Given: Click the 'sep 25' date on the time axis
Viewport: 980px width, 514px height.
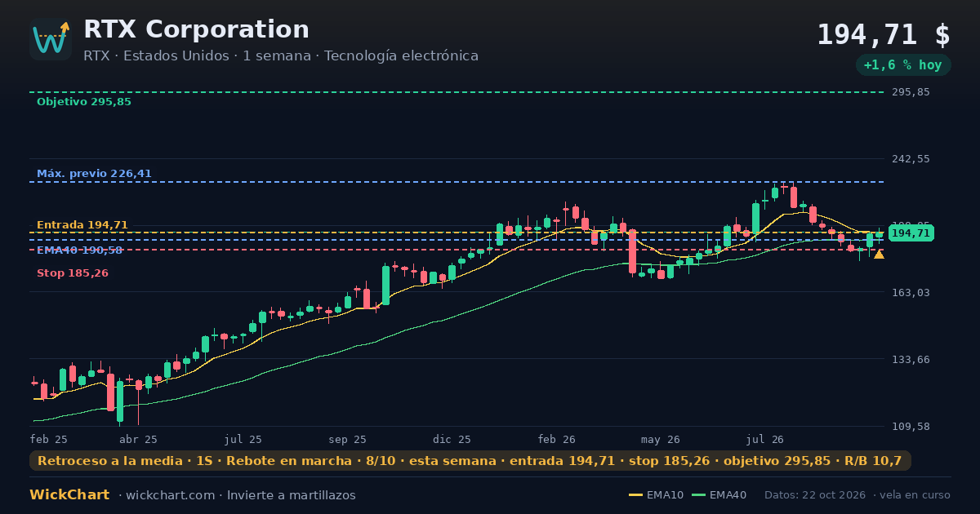Looking at the screenshot, I should point(348,439).
